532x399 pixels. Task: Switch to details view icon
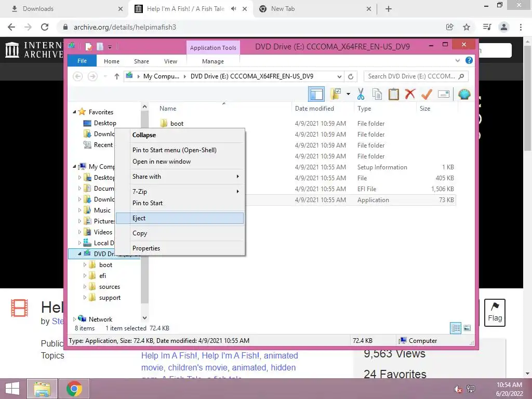pyautogui.click(x=455, y=328)
